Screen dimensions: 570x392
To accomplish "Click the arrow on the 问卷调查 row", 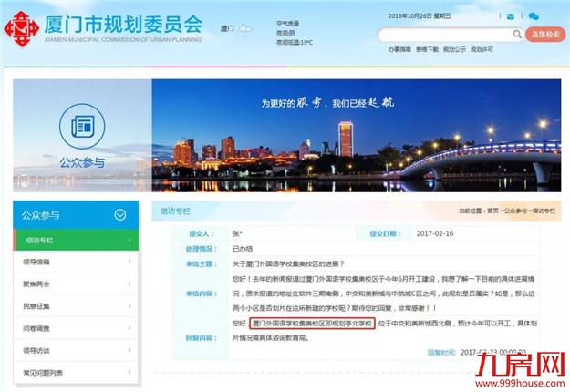I will (x=130, y=328).
